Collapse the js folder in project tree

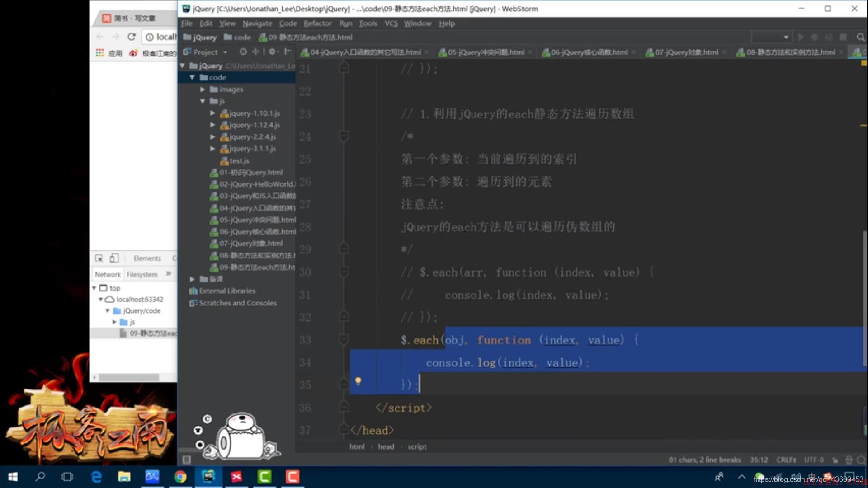click(203, 101)
